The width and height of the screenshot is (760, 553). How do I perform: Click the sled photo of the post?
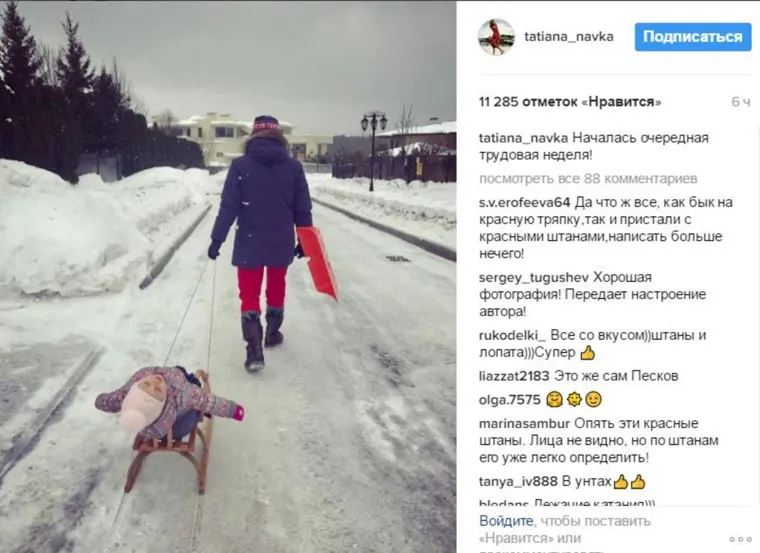coord(228,276)
